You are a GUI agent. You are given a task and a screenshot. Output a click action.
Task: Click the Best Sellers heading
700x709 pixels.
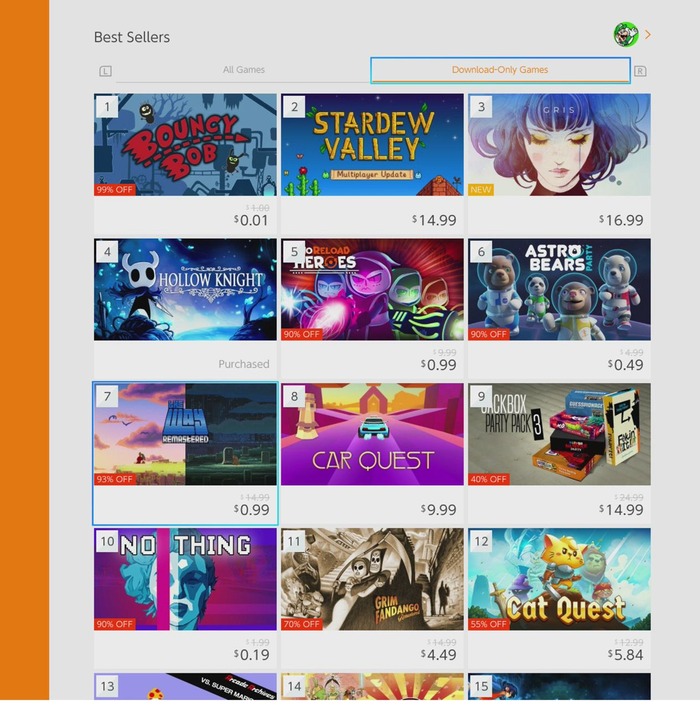tap(132, 37)
